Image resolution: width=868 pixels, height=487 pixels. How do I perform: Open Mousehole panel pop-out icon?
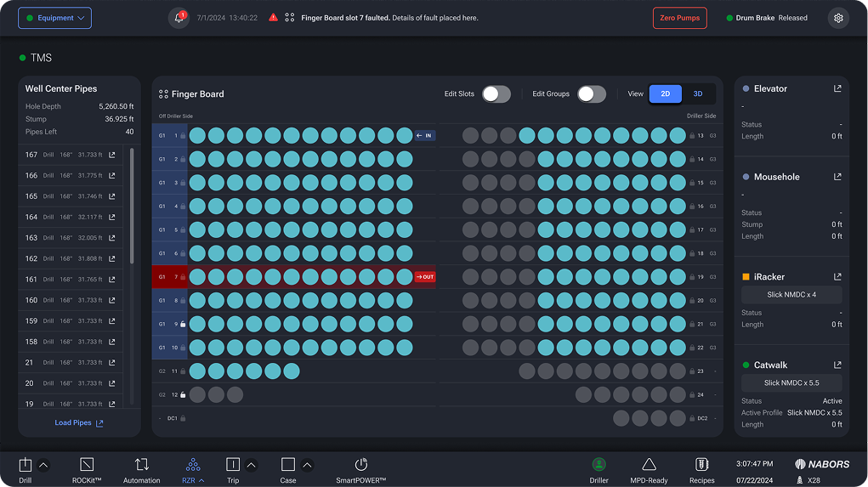click(x=837, y=177)
